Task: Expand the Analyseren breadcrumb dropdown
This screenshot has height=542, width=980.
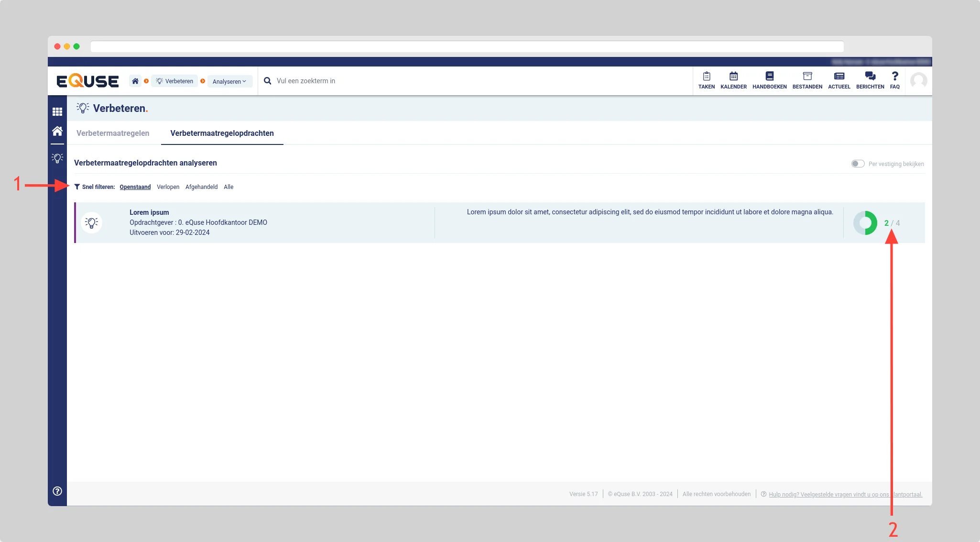Action: [229, 81]
